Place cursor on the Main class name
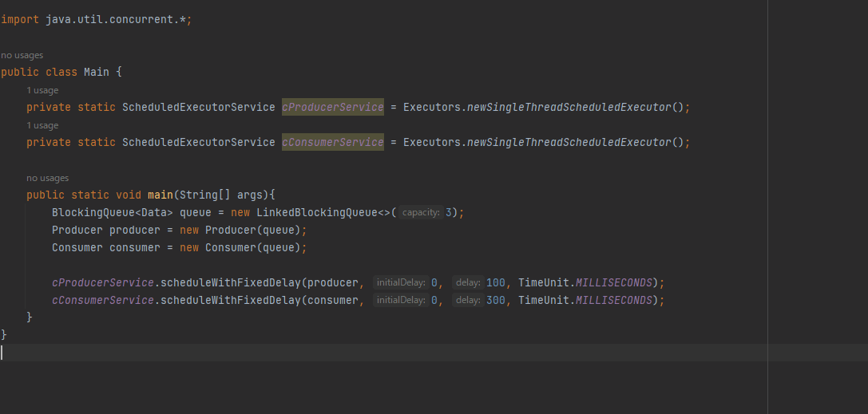The height and width of the screenshot is (414, 868). click(96, 72)
